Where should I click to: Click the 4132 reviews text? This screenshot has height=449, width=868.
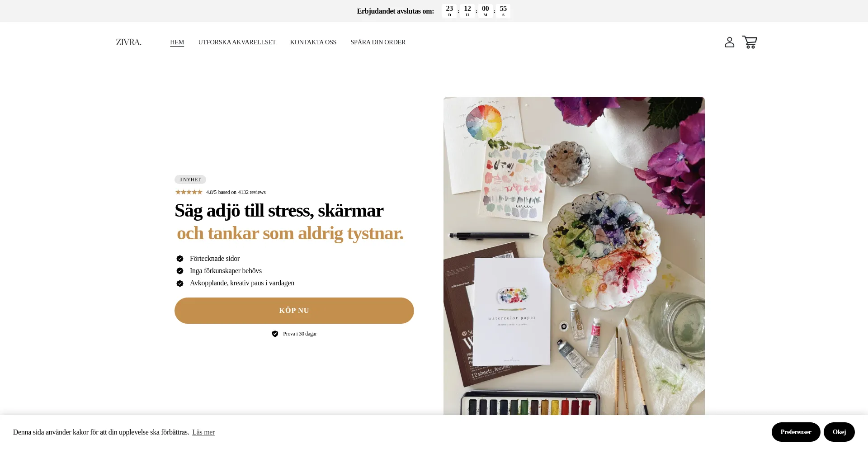(x=252, y=192)
